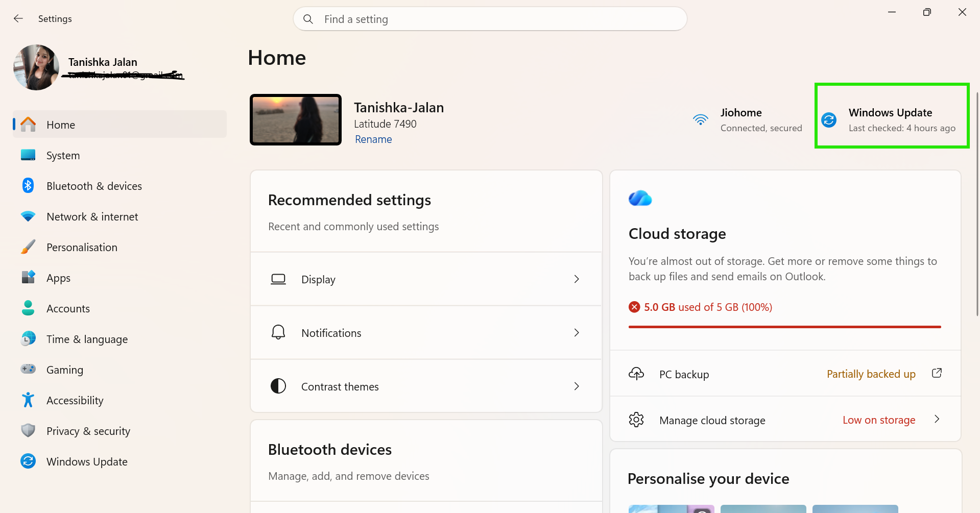980x513 pixels.
Task: Go to System settings
Action: pyautogui.click(x=120, y=155)
